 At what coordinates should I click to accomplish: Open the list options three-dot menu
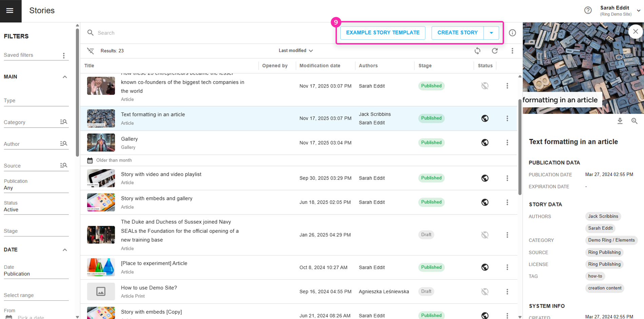point(512,51)
